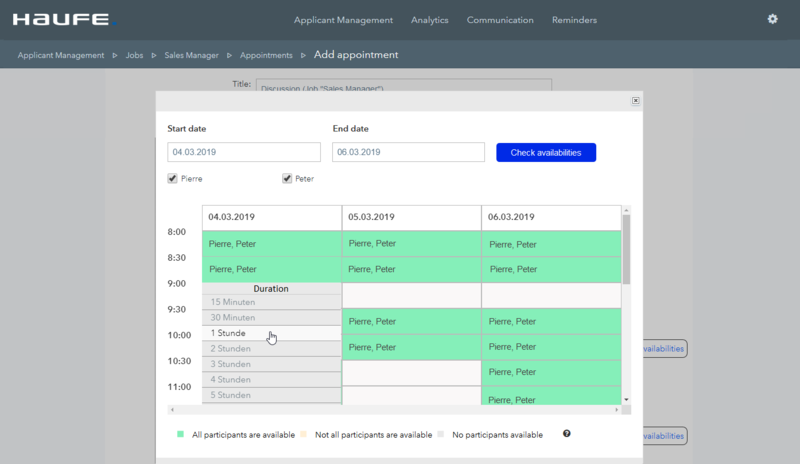This screenshot has height=464, width=800.
Task: Select 15 Minuten duration
Action: [271, 302]
